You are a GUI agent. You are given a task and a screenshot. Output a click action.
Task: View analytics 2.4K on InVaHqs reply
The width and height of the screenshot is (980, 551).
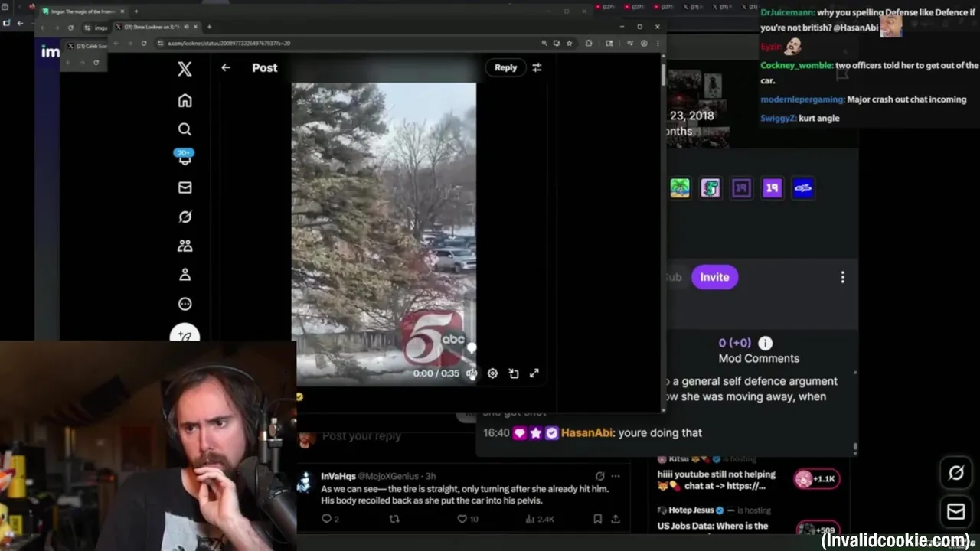540,519
